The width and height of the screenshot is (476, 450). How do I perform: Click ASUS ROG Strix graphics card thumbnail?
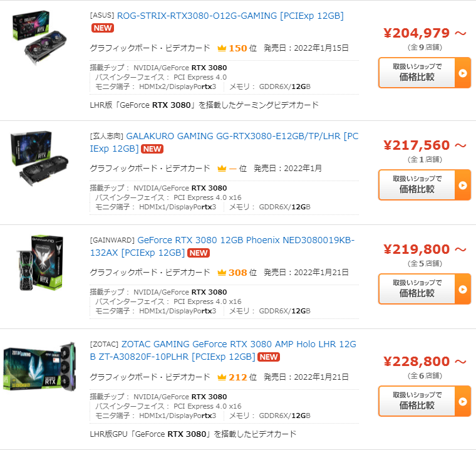click(39, 37)
